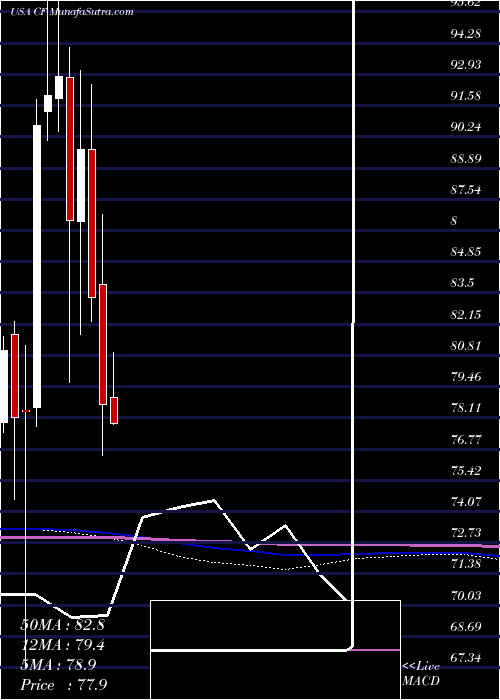This screenshot has width=500, height=700.
Task: Click the <<Live MACD label
Action: [x=421, y=674]
